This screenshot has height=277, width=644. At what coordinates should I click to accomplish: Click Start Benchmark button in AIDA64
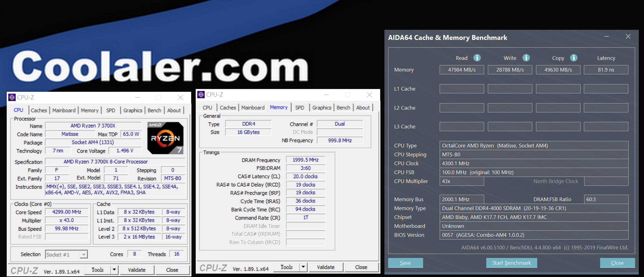tap(511, 263)
